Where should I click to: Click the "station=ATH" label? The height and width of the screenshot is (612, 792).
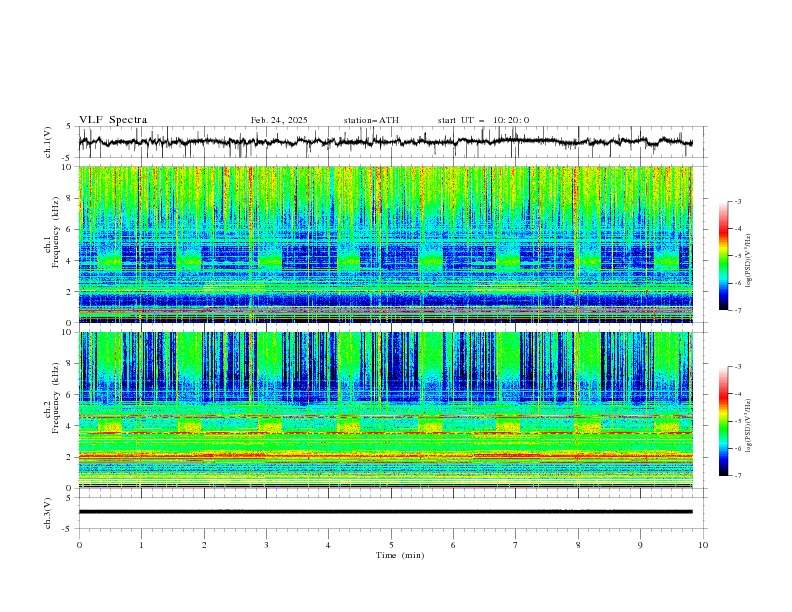tap(371, 120)
